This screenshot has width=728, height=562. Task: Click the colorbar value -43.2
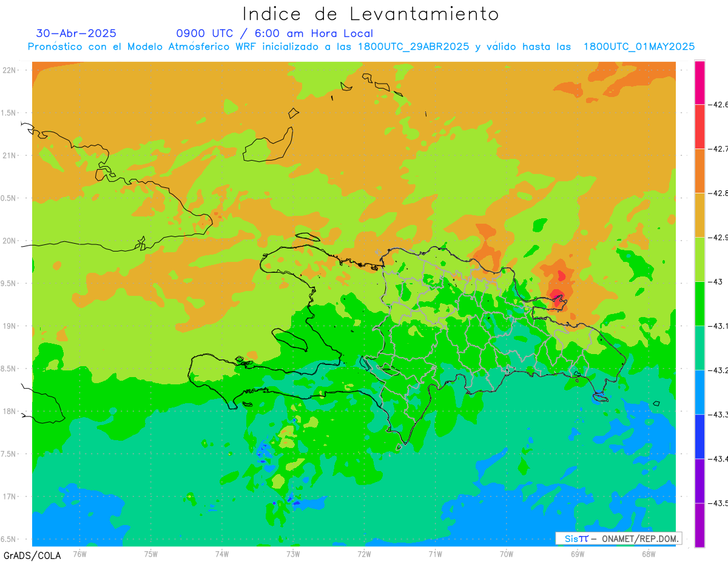point(720,370)
